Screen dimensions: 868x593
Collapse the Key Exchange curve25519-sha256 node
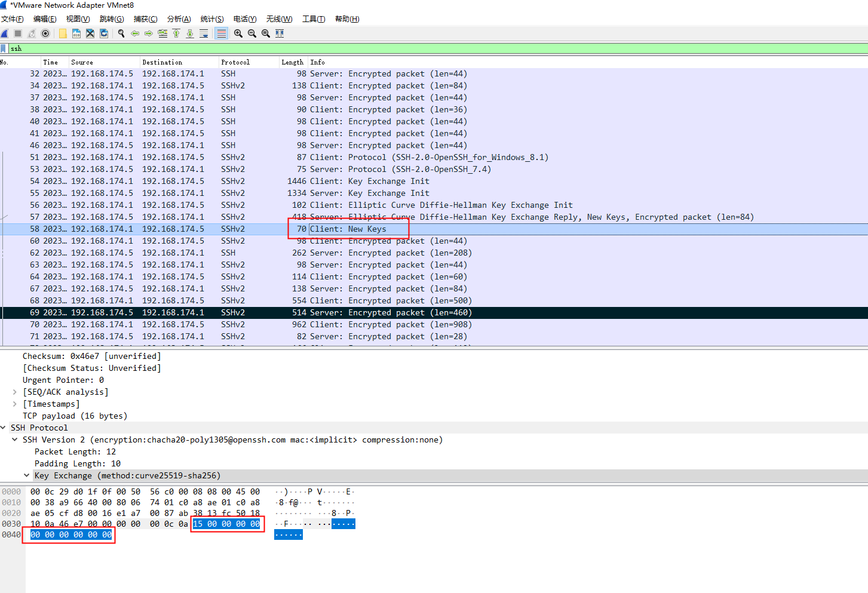coord(26,476)
